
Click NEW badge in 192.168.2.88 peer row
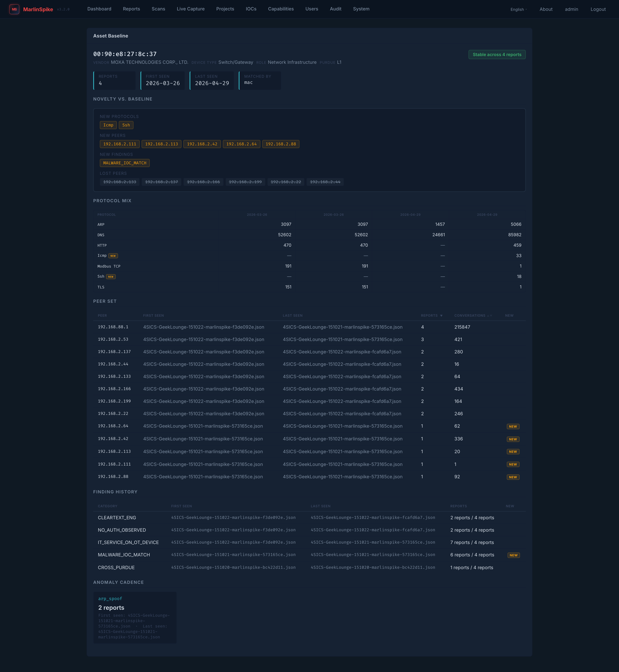click(513, 477)
